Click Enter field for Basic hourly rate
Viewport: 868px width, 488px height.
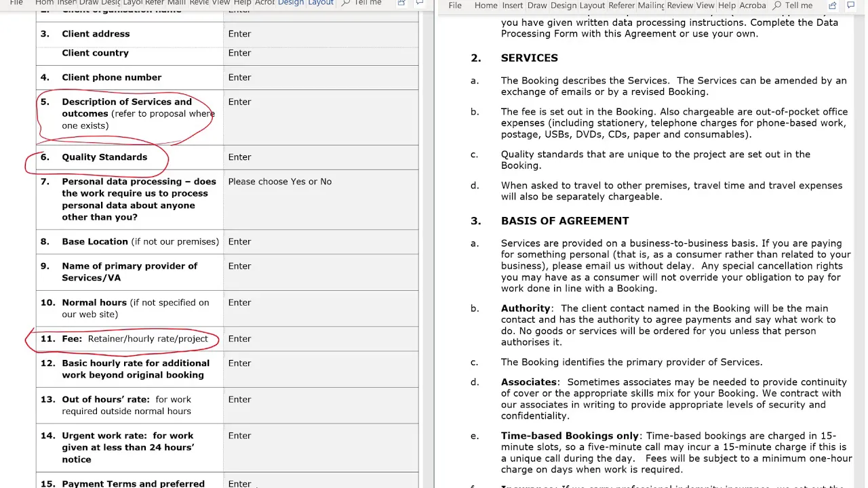click(321, 369)
